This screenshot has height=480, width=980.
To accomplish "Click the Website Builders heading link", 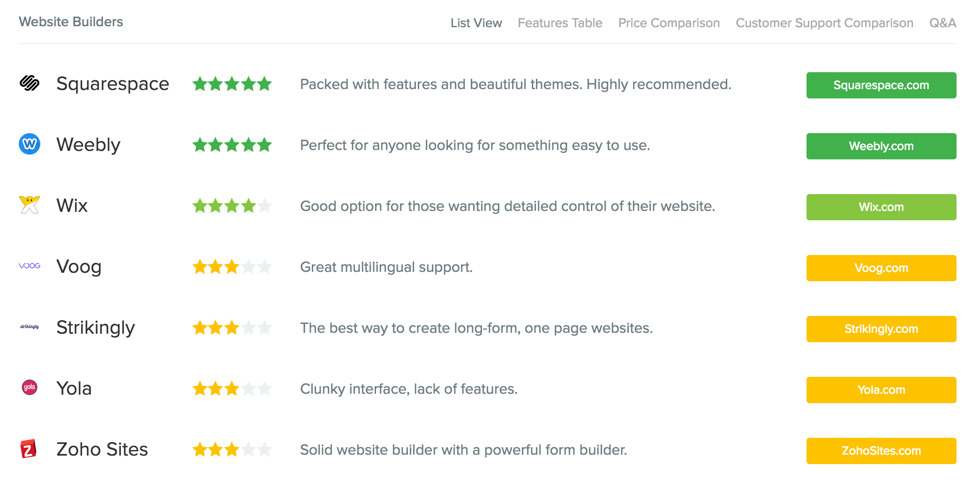I will point(71,22).
